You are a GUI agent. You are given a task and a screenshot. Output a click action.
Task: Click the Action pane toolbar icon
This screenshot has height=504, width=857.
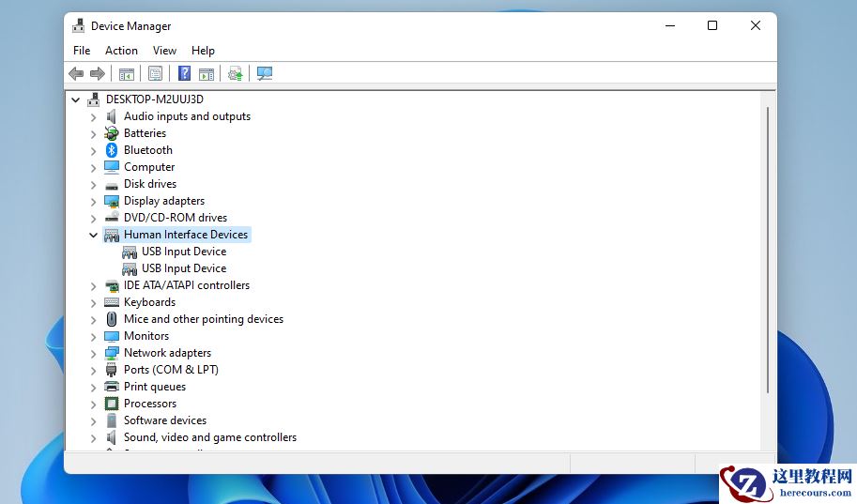(x=207, y=73)
